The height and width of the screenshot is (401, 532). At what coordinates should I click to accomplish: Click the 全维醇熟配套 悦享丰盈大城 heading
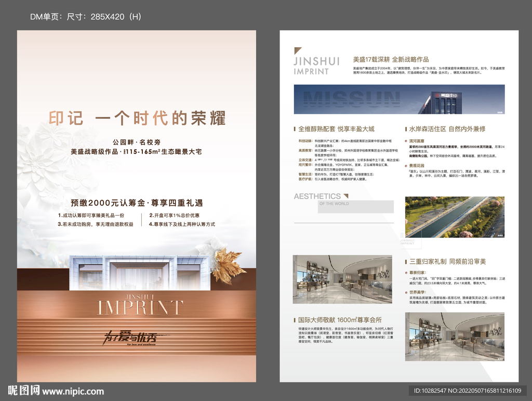tap(336, 129)
